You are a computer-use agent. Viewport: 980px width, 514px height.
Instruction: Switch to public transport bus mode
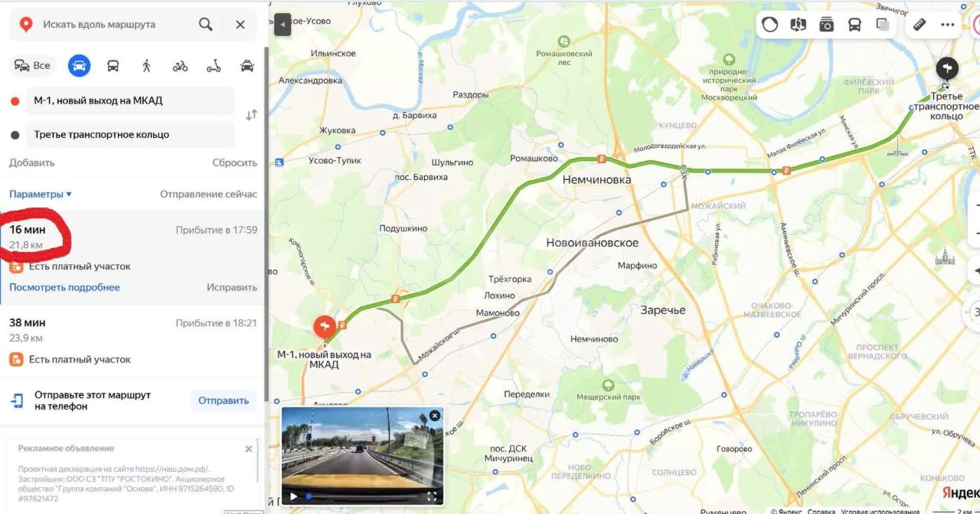[x=113, y=66]
